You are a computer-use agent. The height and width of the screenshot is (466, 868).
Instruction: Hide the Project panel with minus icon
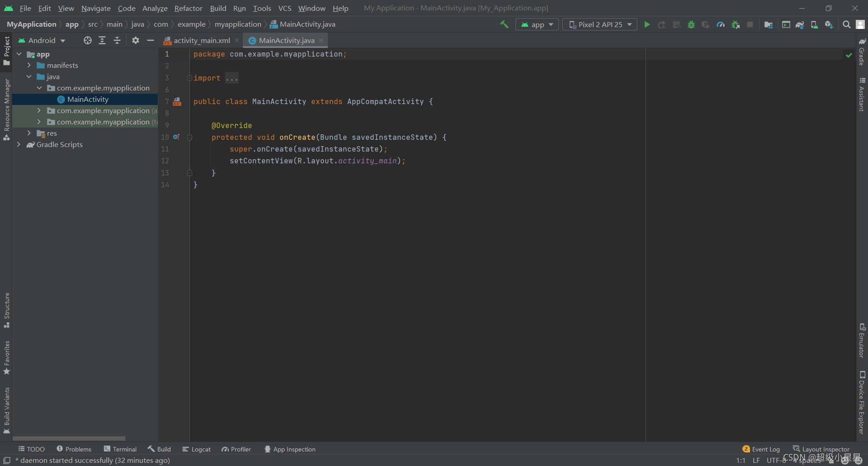click(x=150, y=40)
